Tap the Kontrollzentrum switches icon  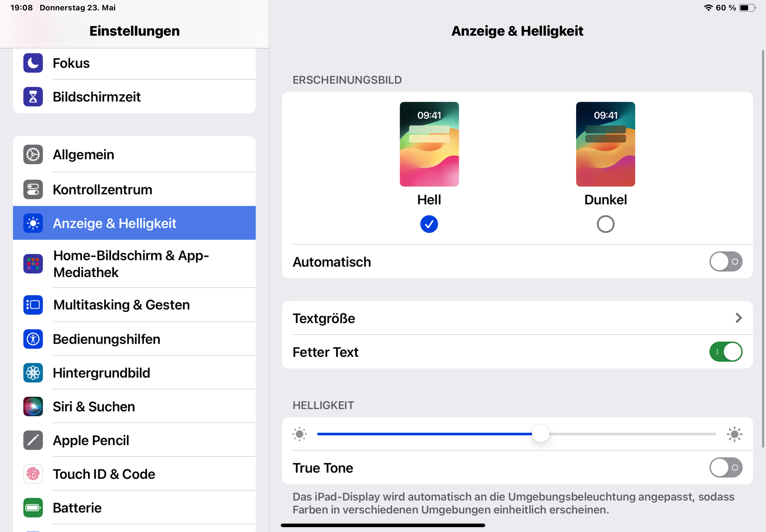tap(33, 189)
